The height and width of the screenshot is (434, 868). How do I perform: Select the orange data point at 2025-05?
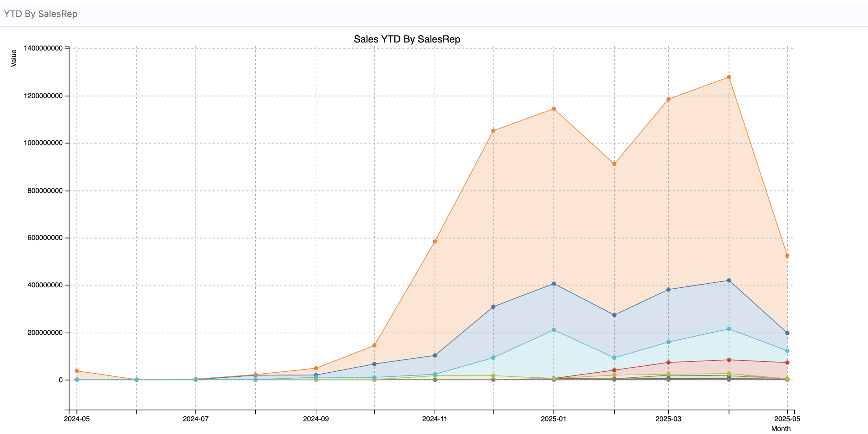(787, 256)
